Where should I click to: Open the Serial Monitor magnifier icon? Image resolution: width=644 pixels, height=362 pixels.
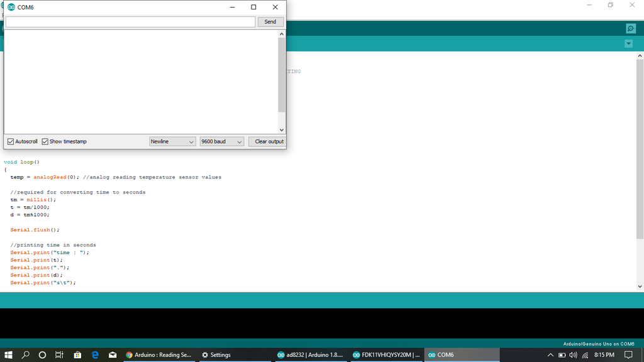[630, 28]
